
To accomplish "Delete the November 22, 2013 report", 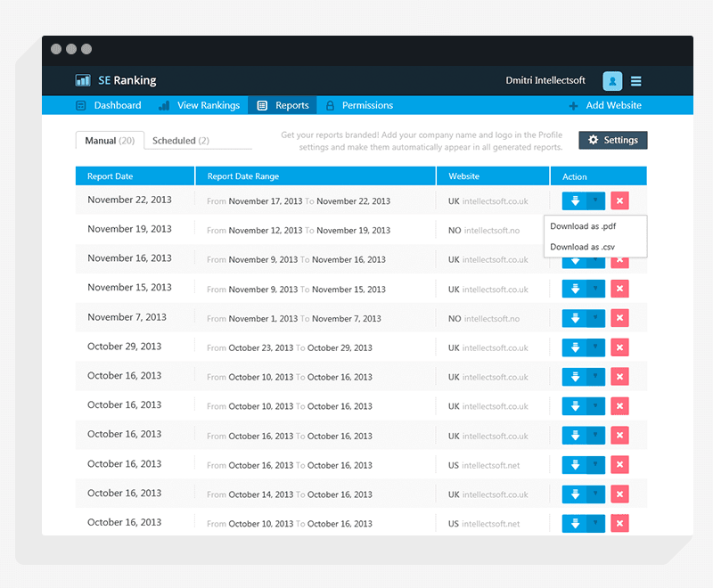I will pyautogui.click(x=619, y=200).
